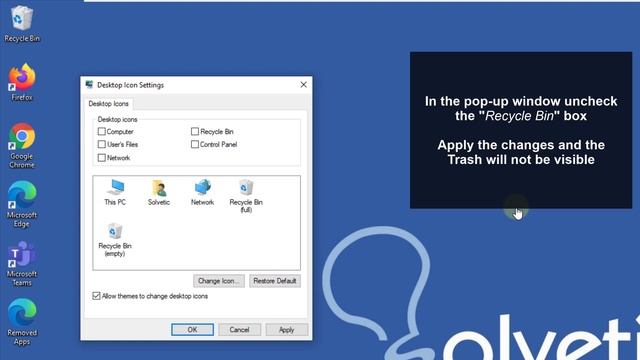The image size is (640, 360).
Task: Select the Firefox desktop shortcut
Action: (x=22, y=82)
